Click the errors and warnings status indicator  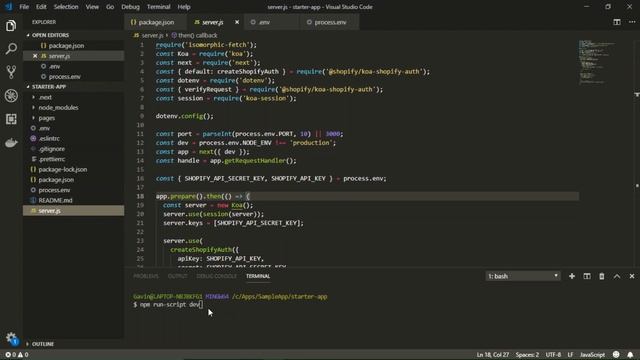17,354
